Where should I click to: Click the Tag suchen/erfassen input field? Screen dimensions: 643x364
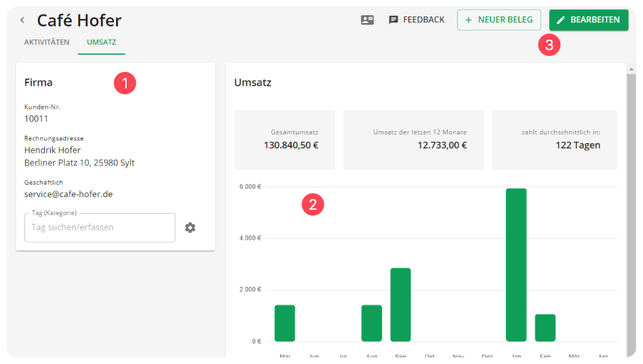100,228
